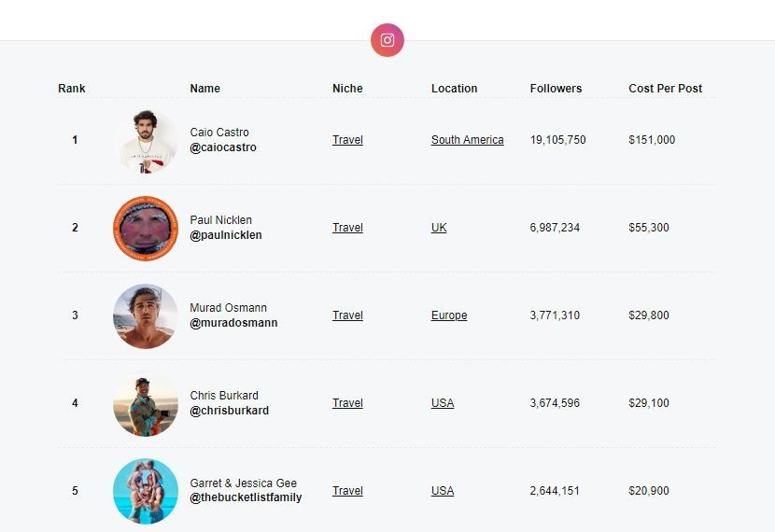Click the @paulnicklen handle
This screenshot has width=775, height=532.
(x=226, y=235)
